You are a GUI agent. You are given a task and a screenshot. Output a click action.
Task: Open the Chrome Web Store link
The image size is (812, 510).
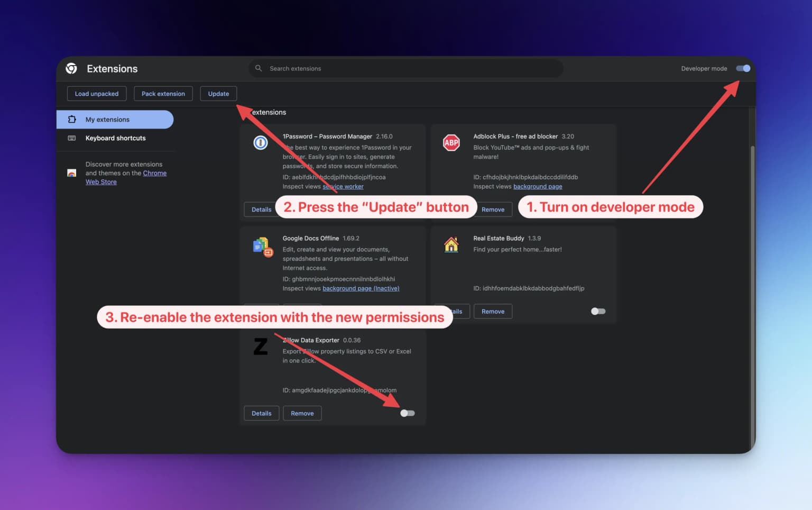point(126,177)
